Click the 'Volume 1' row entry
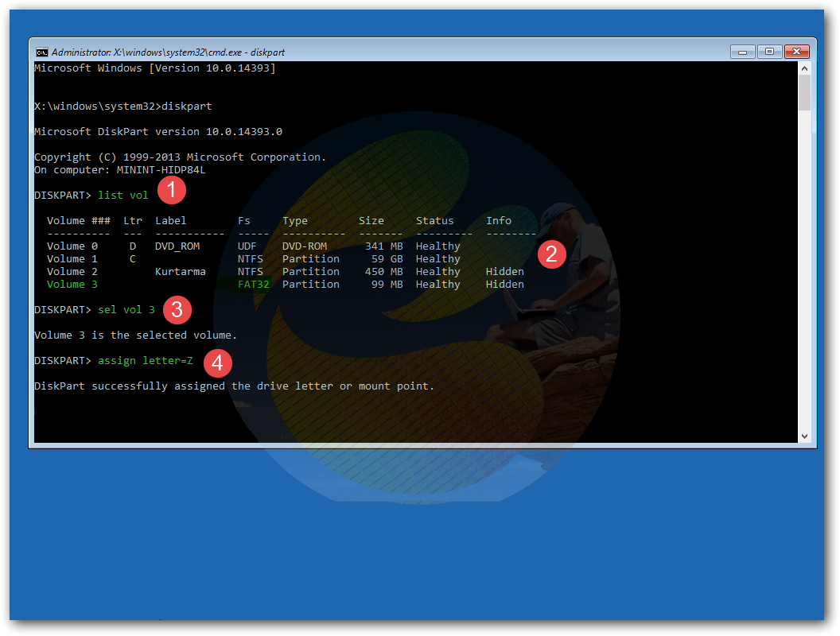Image resolution: width=840 pixels, height=636 pixels. (72, 259)
